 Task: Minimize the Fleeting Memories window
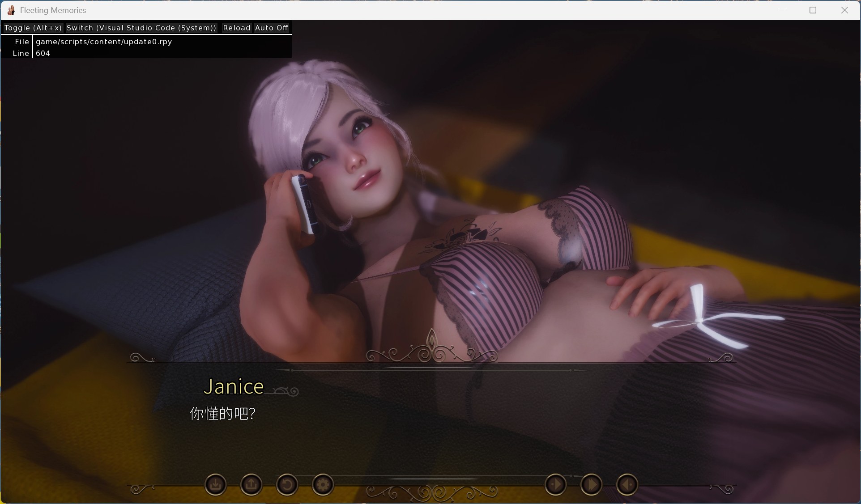pos(782,10)
